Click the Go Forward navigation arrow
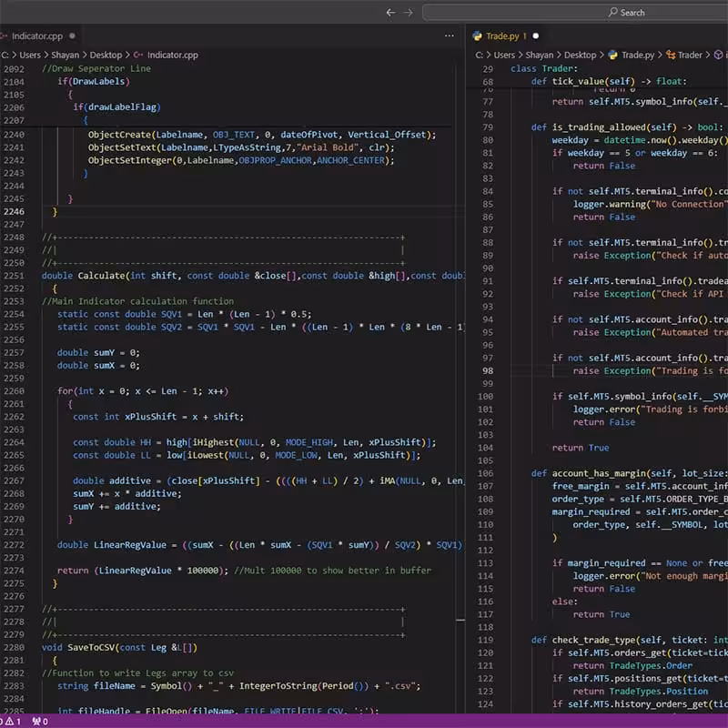This screenshot has height=728, width=728. [409, 13]
